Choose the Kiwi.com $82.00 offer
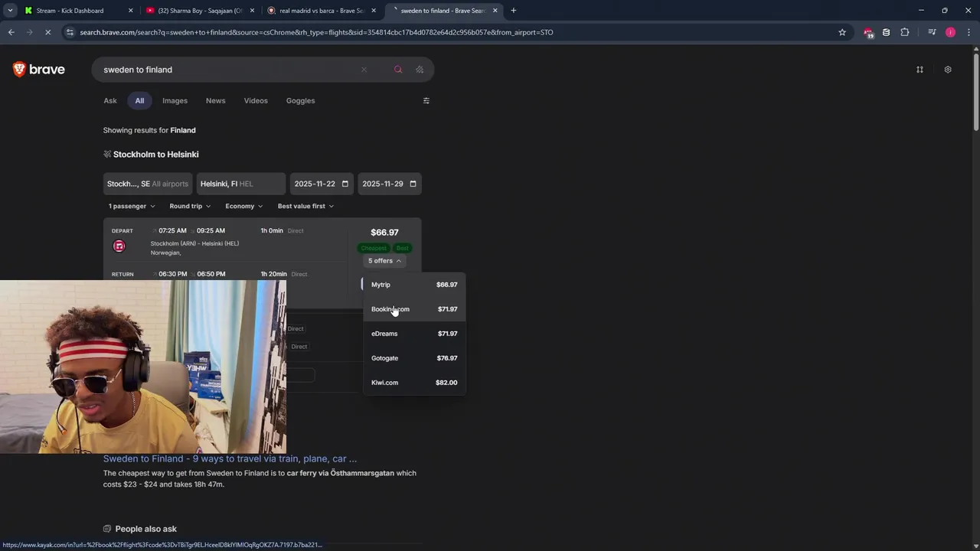This screenshot has width=980, height=551. tap(414, 383)
